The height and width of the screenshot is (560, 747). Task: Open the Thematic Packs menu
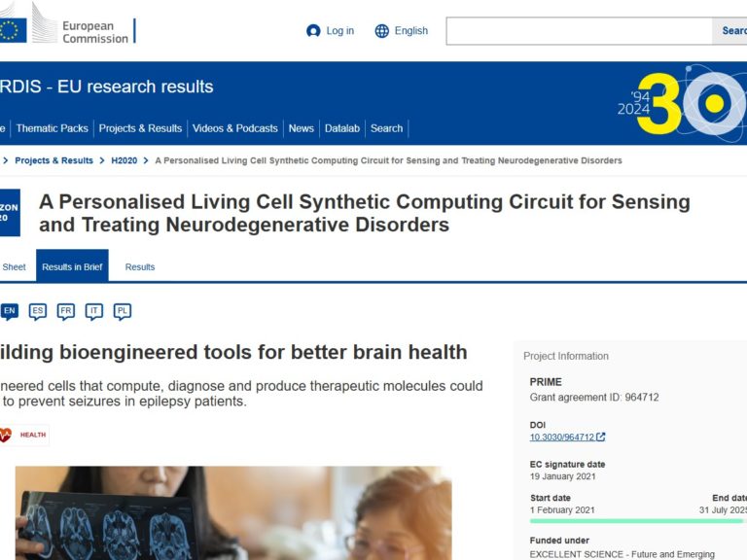(52, 128)
